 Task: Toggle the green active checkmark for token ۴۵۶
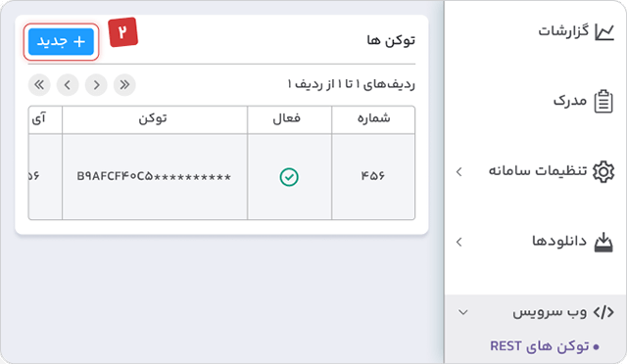click(289, 177)
